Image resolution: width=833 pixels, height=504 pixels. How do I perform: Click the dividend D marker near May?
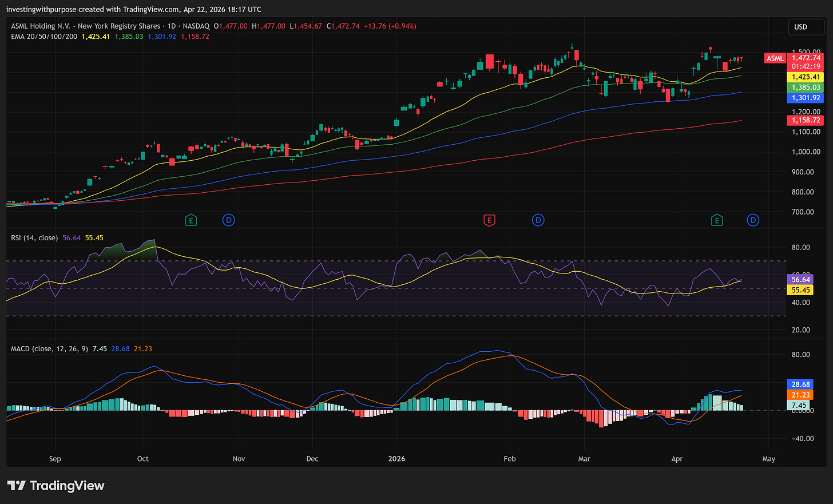pos(753,220)
